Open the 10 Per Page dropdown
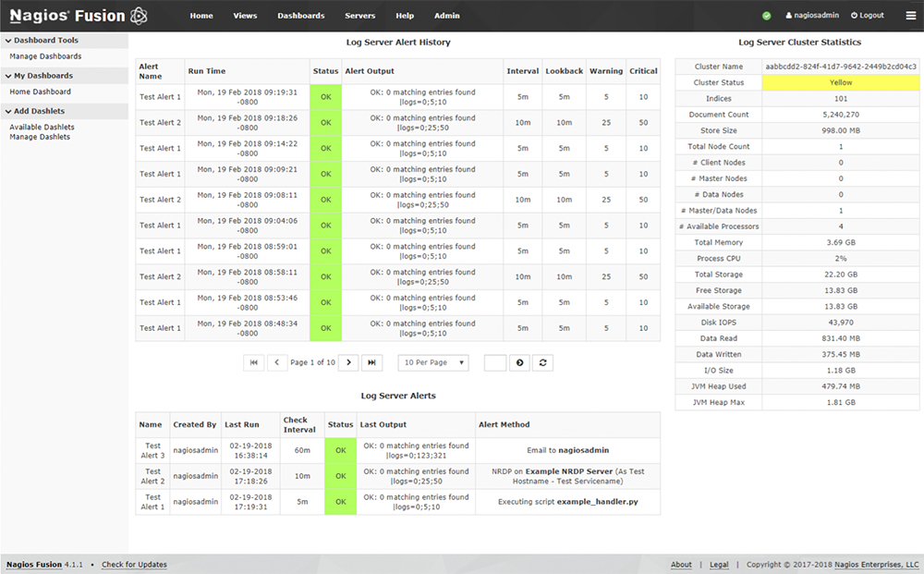924x574 pixels. pyautogui.click(x=433, y=363)
